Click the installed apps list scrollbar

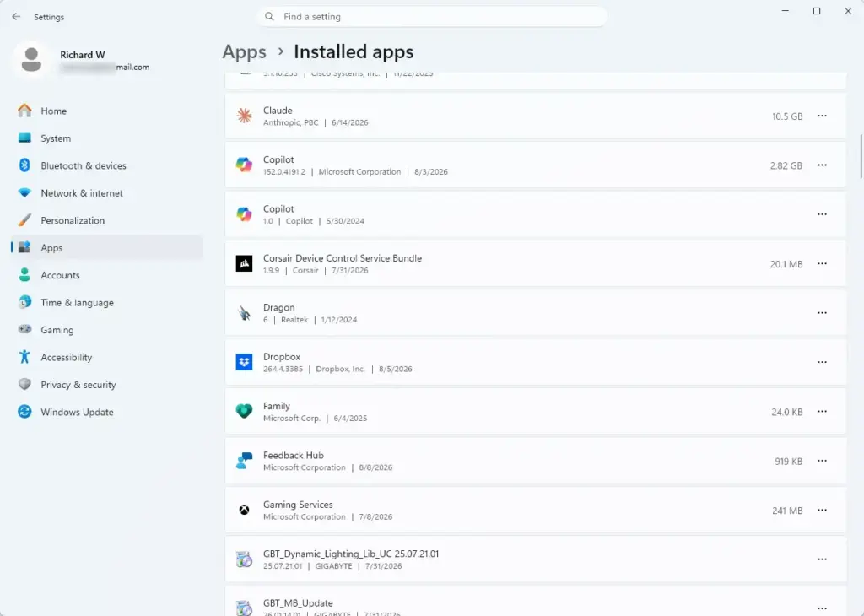click(x=861, y=156)
